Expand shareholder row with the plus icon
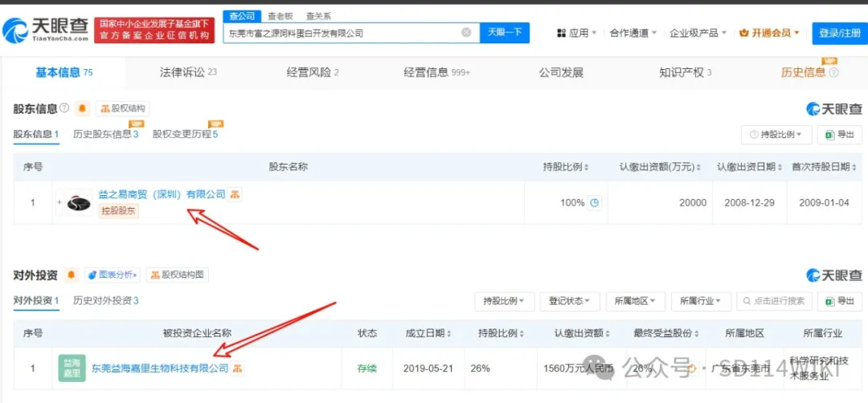 tap(59, 202)
